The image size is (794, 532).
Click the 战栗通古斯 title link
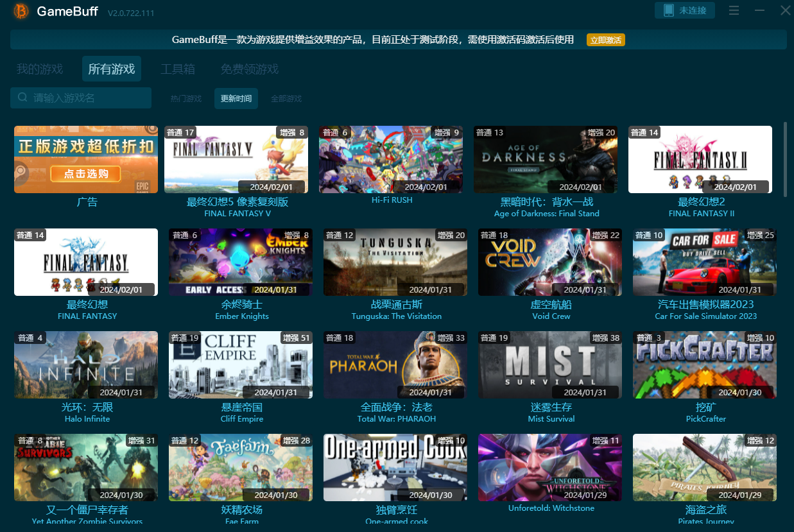point(397,304)
